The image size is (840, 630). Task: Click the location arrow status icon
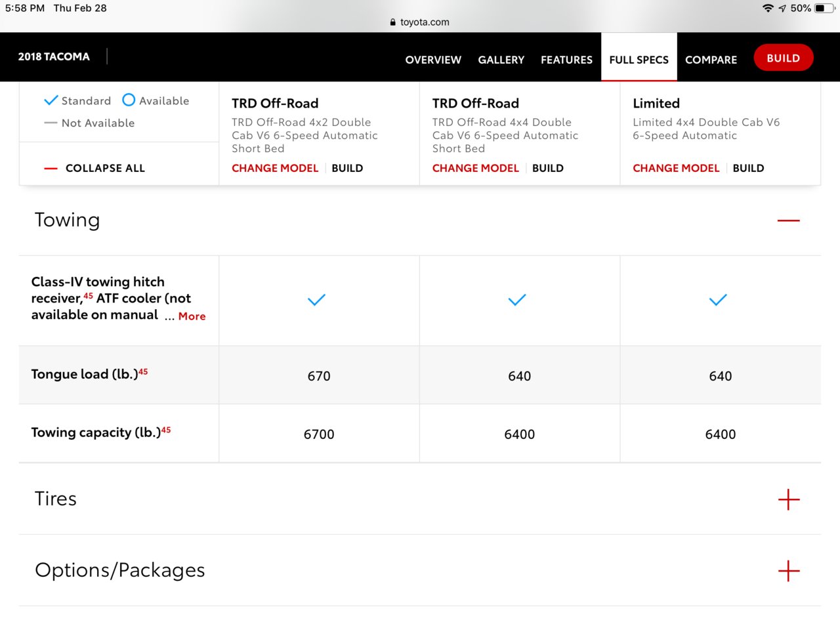[782, 8]
